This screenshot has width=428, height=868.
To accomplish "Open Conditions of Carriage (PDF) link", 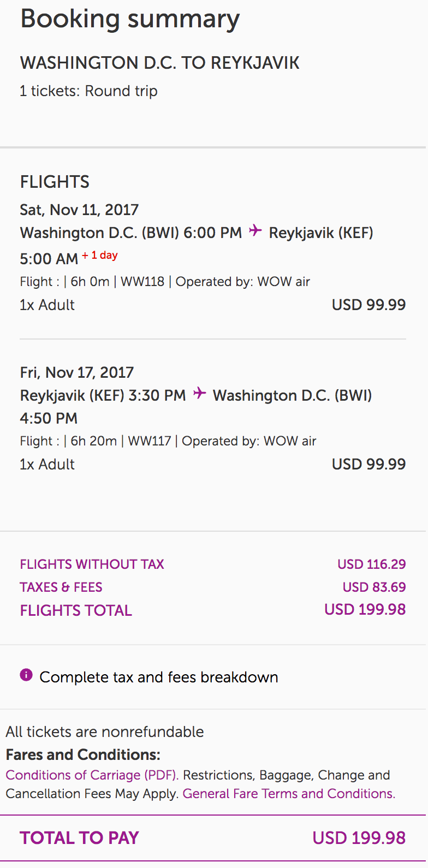I will click(92, 775).
